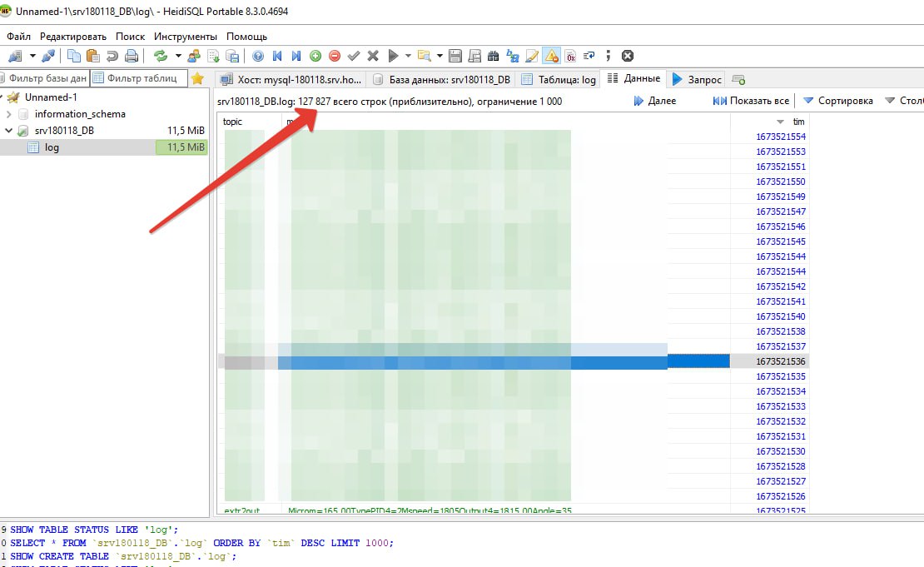Click the blue help question mark icon
924x567 pixels.
coord(258,56)
